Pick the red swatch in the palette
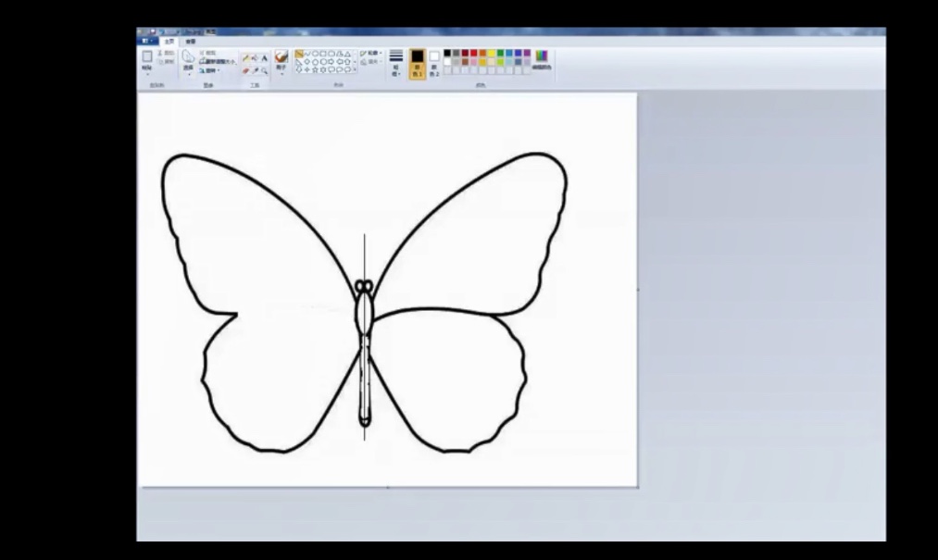 click(x=473, y=54)
